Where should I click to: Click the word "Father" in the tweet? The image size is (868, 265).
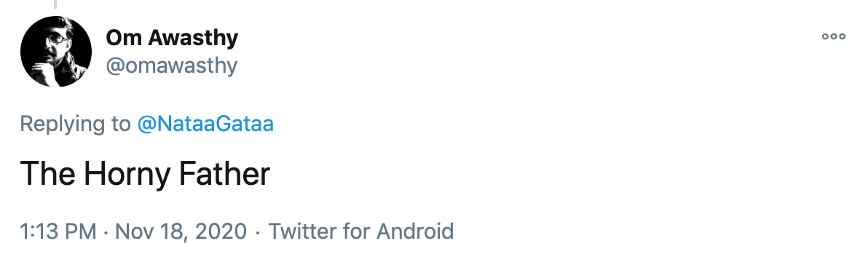point(225,173)
